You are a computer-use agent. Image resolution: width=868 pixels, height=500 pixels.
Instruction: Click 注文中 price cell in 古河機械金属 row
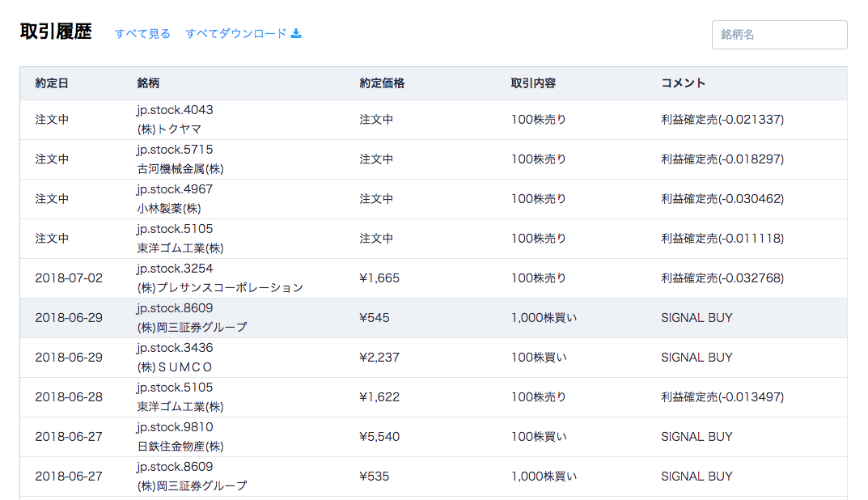click(376, 159)
